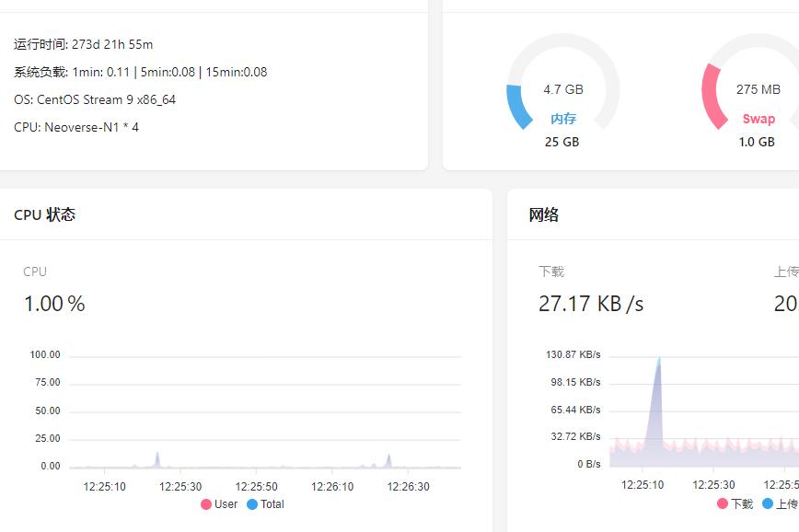The height and width of the screenshot is (532, 799).
Task: Click CPU chart spike near 12:26:30
Action: 389,460
